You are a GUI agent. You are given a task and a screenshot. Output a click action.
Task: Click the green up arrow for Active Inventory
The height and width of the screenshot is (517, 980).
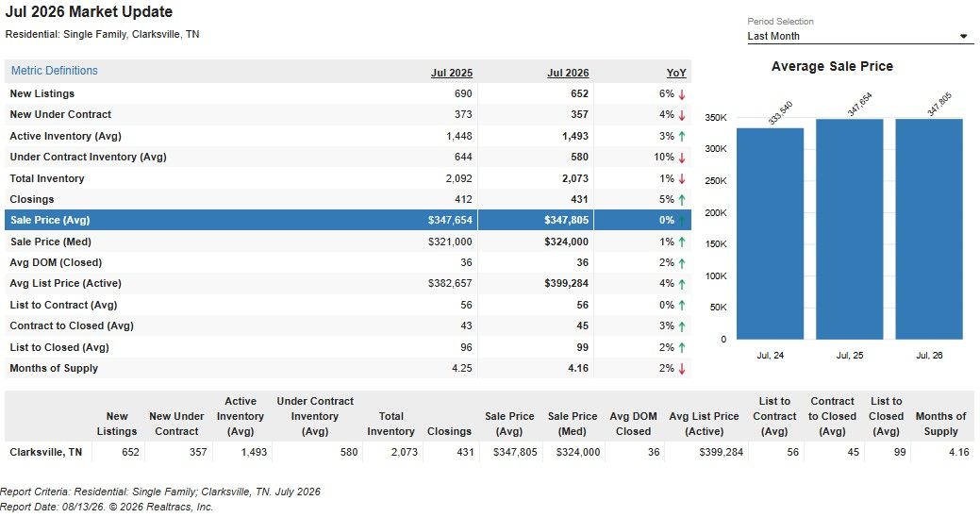(x=682, y=136)
